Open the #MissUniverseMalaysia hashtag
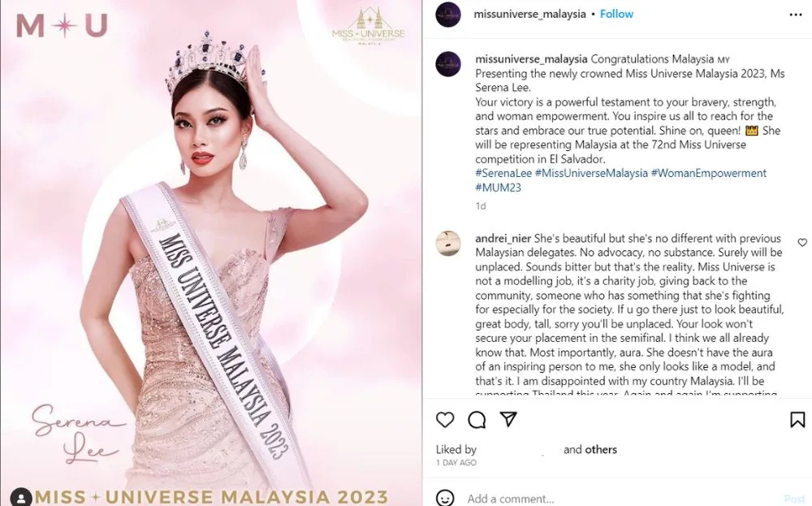The height and width of the screenshot is (506, 812). [591, 173]
